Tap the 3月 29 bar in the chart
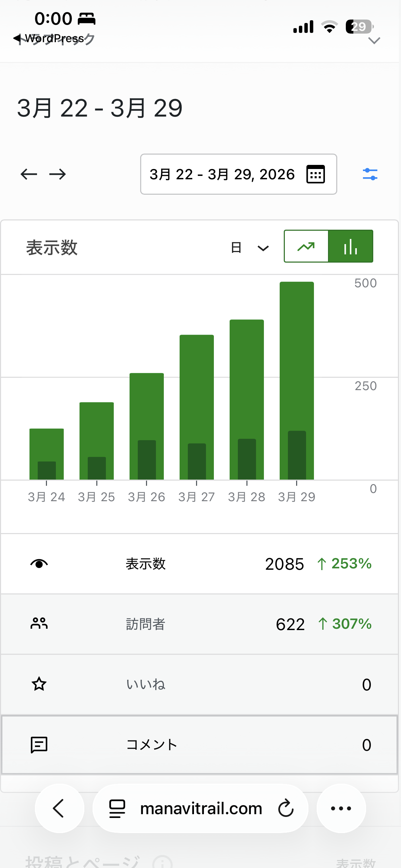Image resolution: width=401 pixels, height=868 pixels. (297, 381)
